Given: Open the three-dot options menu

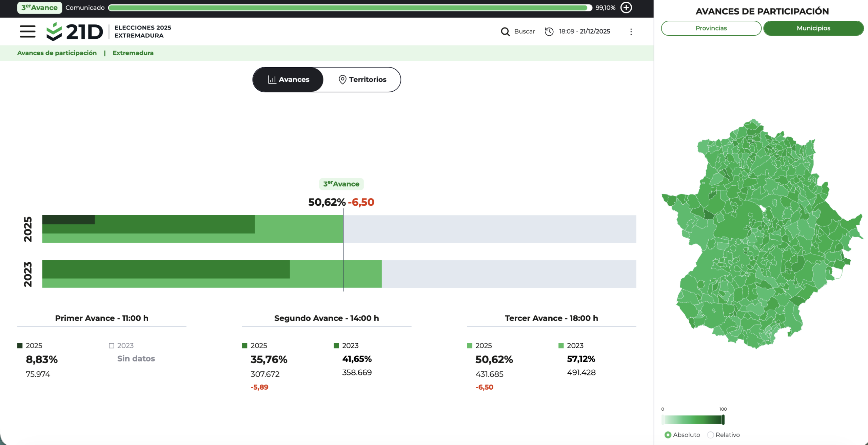Looking at the screenshot, I should pyautogui.click(x=631, y=32).
